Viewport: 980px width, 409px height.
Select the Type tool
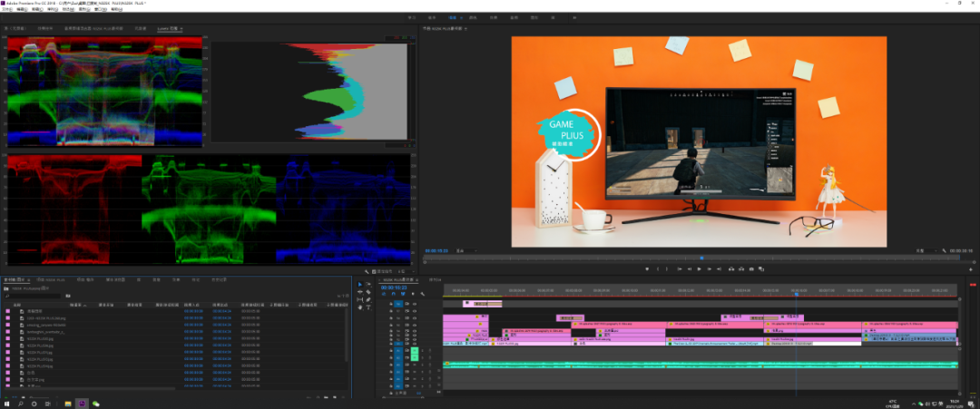[x=368, y=307]
